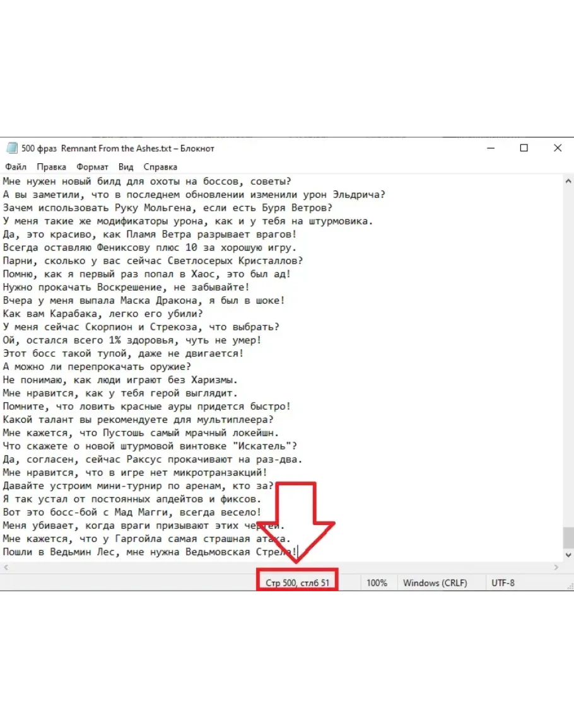This screenshot has width=574, height=728.
Task: Click the Windows (CRLF) status indicator
Action: point(435,583)
